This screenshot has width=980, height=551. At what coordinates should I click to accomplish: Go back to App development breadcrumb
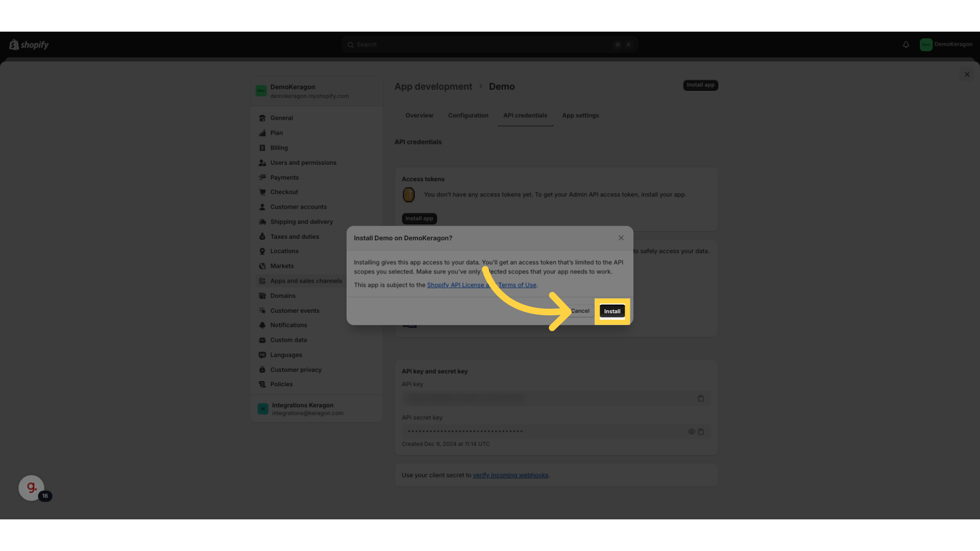click(433, 87)
